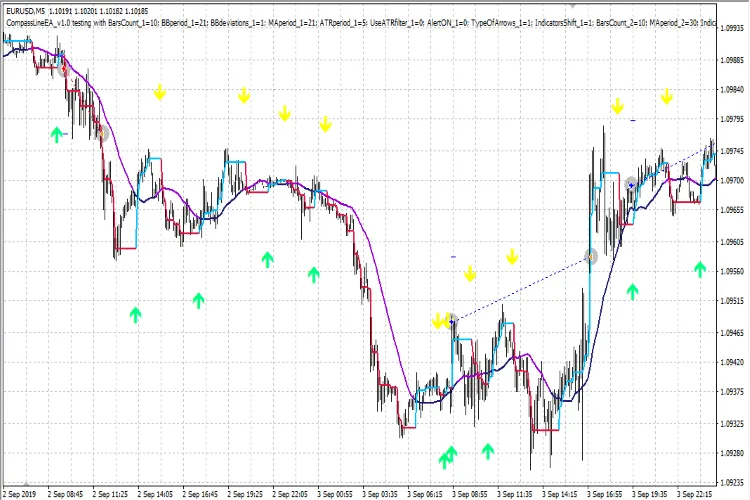Click the gray circle marker at top left of chart
750x500 pixels.
[64, 69]
